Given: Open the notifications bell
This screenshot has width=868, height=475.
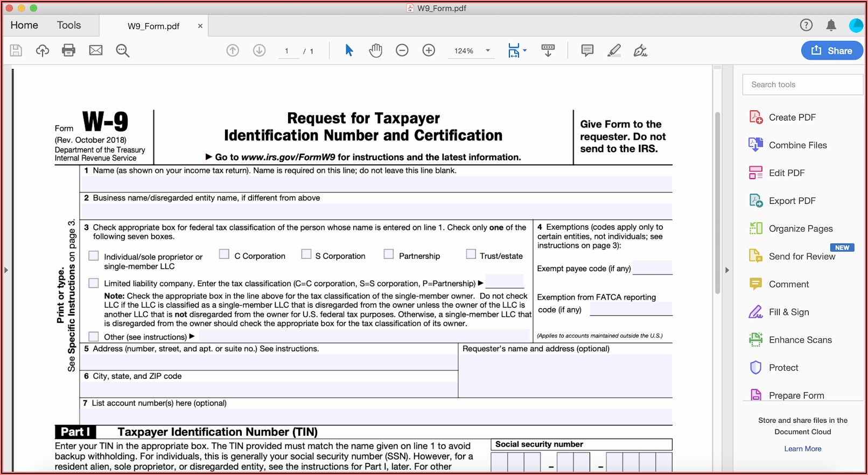Looking at the screenshot, I should point(831,25).
